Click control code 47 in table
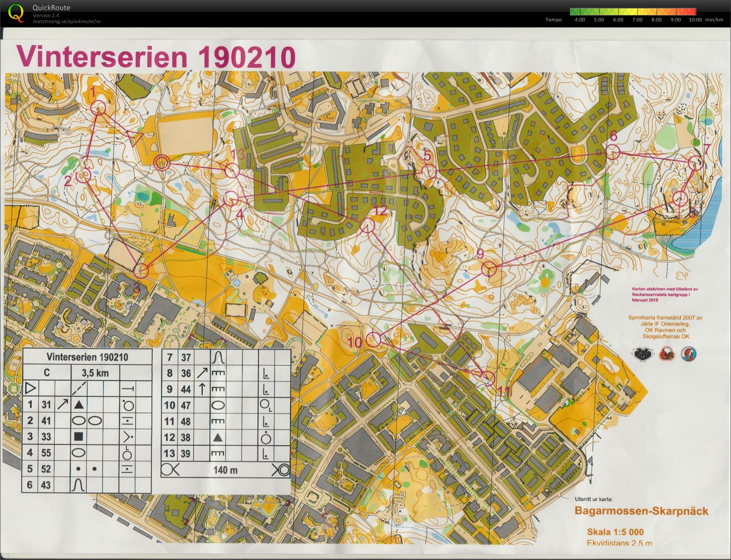The width and height of the screenshot is (731, 560). tap(186, 405)
